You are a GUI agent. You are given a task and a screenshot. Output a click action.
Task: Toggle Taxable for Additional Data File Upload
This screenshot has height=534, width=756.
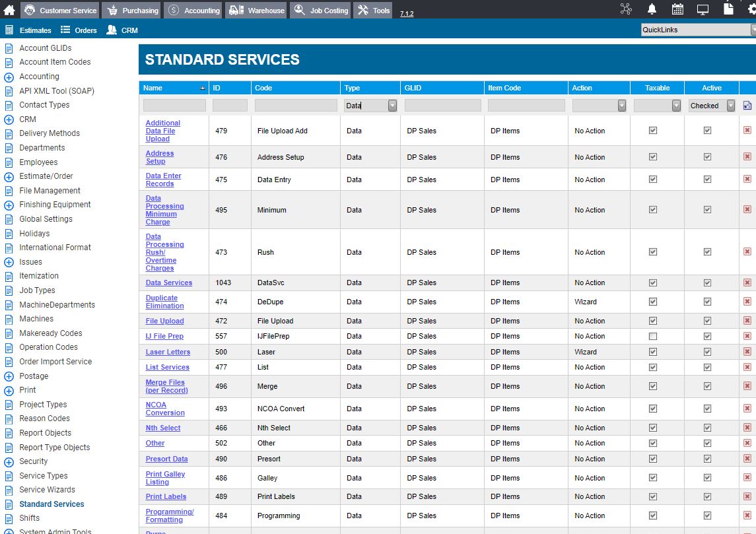(x=653, y=130)
